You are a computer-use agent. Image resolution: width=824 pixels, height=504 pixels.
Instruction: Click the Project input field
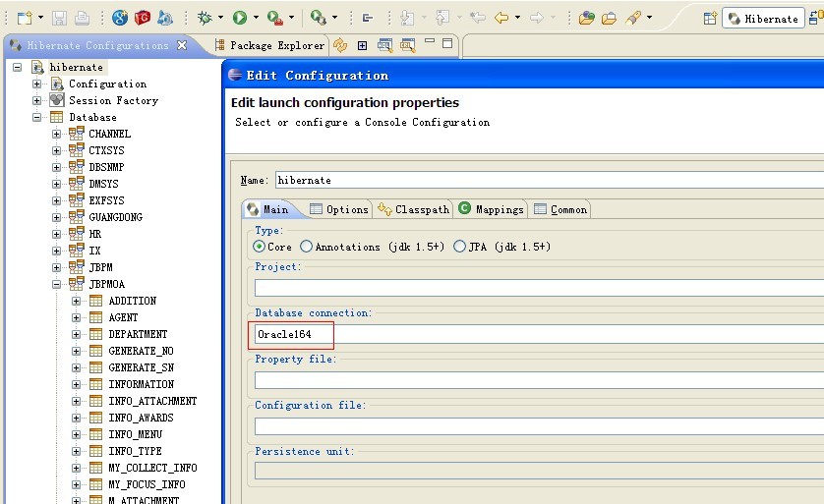pos(539,288)
